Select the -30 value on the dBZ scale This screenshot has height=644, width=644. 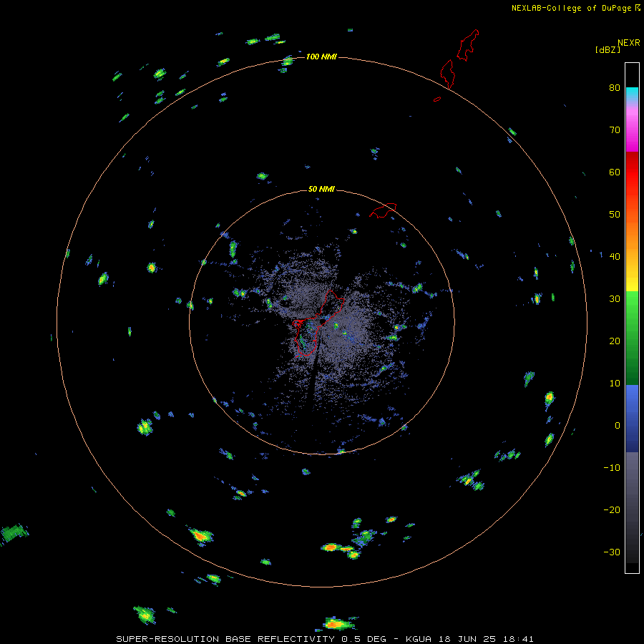pyautogui.click(x=612, y=552)
